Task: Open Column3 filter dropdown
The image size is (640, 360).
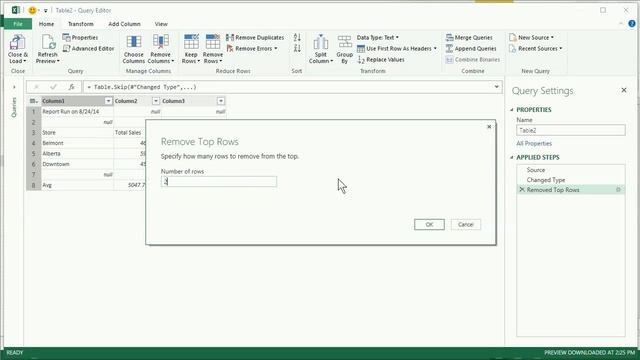Action: (x=220, y=101)
